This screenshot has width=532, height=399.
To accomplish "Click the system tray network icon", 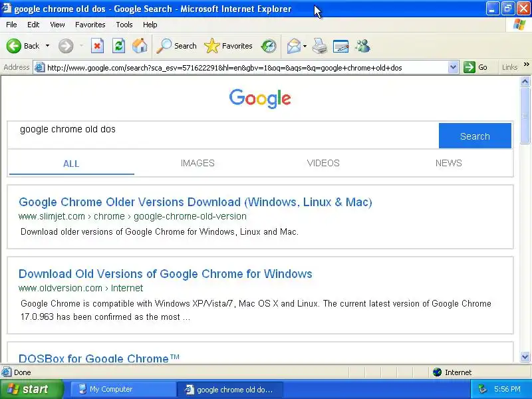I will (x=483, y=389).
